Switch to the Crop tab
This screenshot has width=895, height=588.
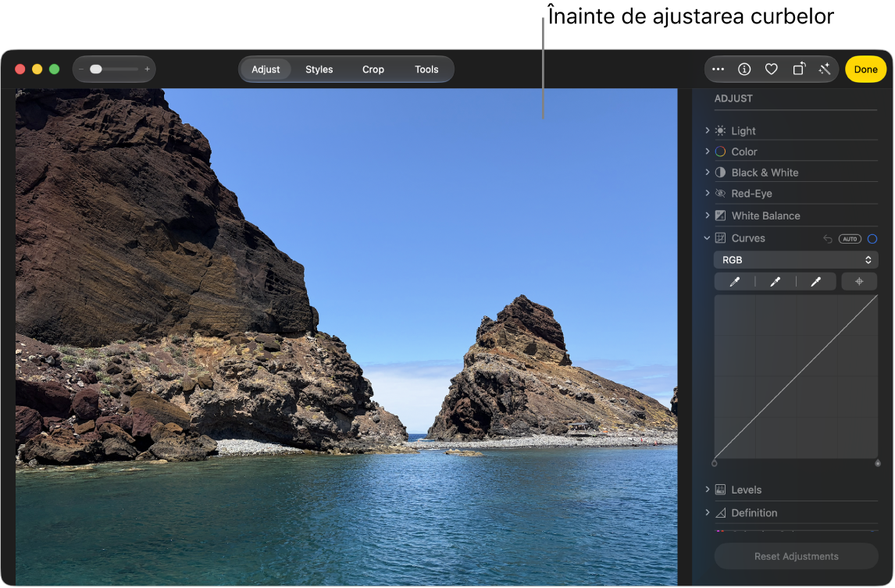(373, 69)
